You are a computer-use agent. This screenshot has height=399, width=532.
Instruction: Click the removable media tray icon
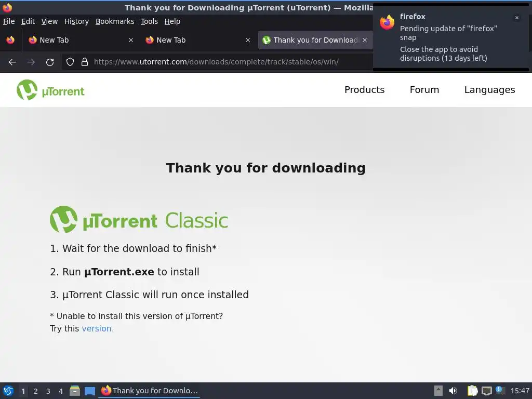(x=438, y=391)
